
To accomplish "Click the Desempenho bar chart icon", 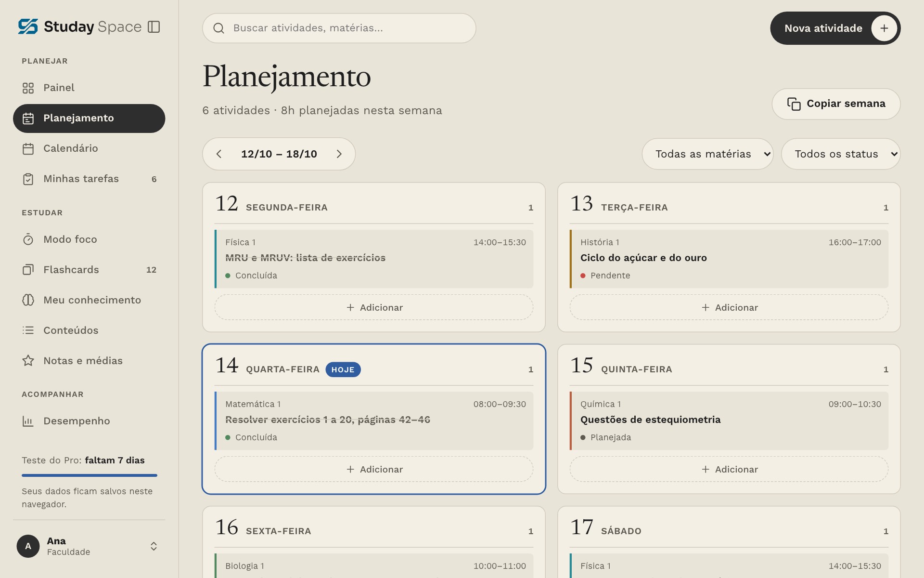I will coord(28,421).
